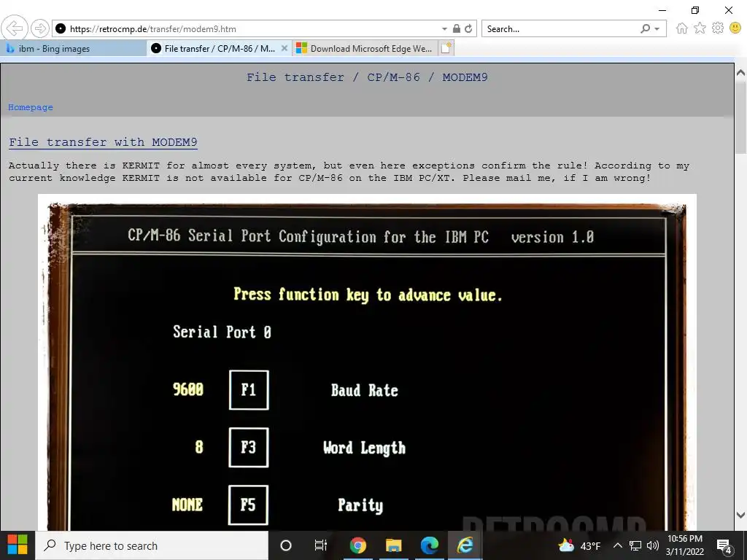Open the Windows Start menu
Image resolution: width=747 pixels, height=560 pixels.
point(18,545)
